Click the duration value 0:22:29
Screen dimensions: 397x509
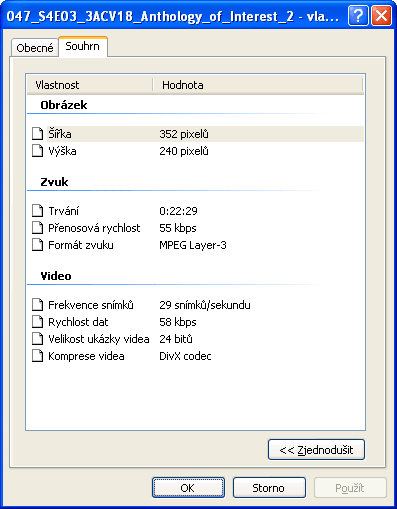tap(178, 211)
